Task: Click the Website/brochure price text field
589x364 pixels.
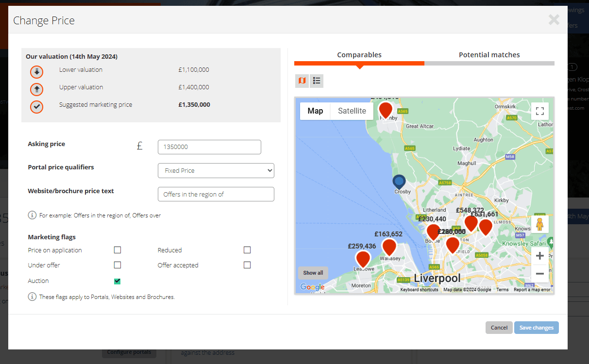Action: (216, 194)
